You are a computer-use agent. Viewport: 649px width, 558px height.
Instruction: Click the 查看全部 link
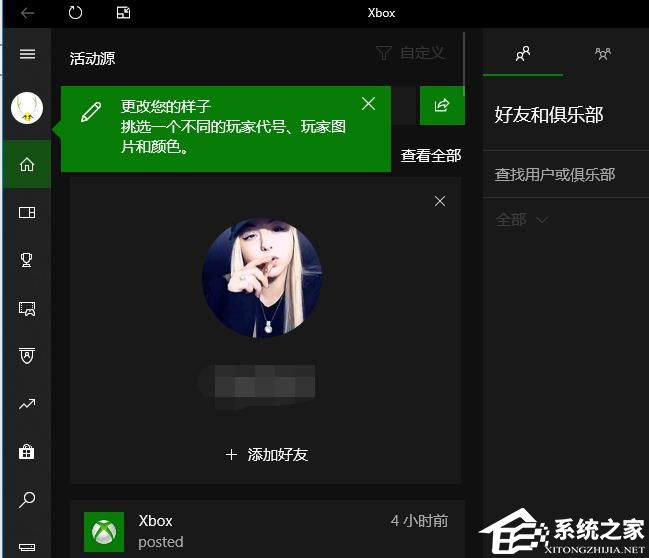[431, 155]
